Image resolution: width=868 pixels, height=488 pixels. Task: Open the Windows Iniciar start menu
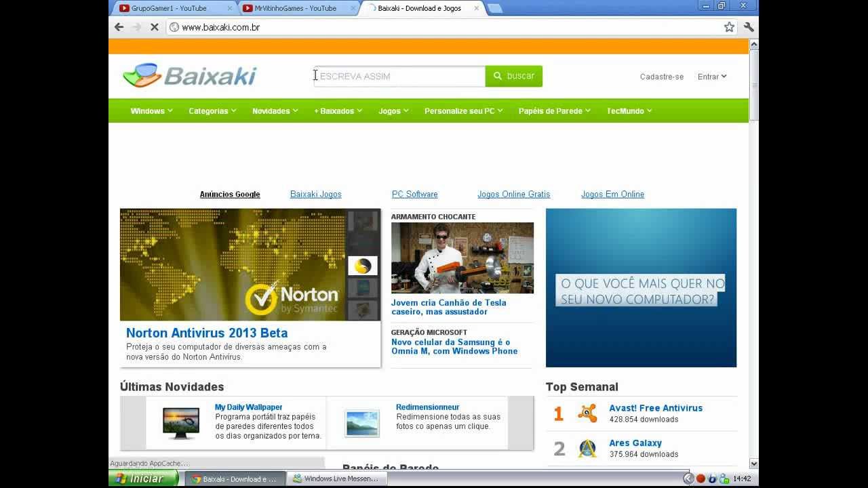pos(143,479)
